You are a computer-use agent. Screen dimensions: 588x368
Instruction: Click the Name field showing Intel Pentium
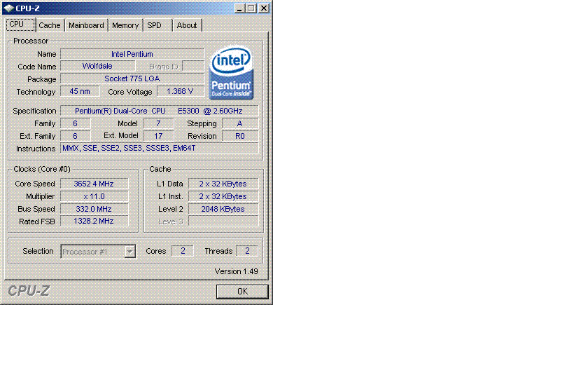click(x=132, y=54)
